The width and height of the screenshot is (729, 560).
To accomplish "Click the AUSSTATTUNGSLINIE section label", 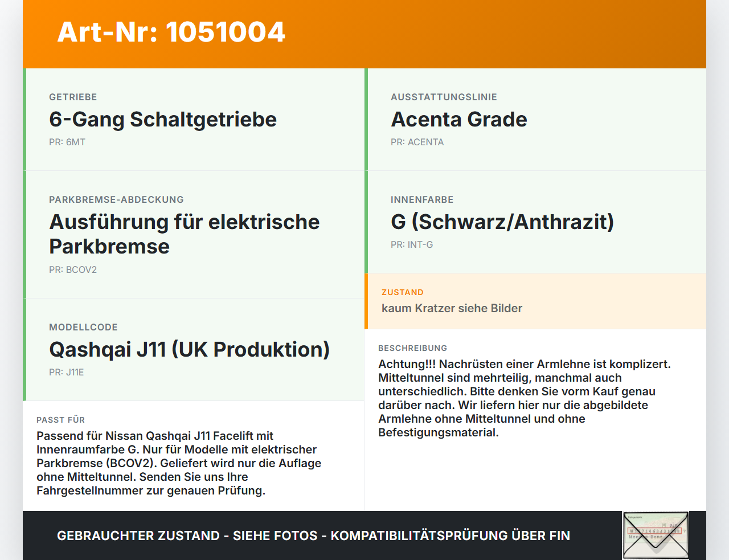I will tap(444, 97).
